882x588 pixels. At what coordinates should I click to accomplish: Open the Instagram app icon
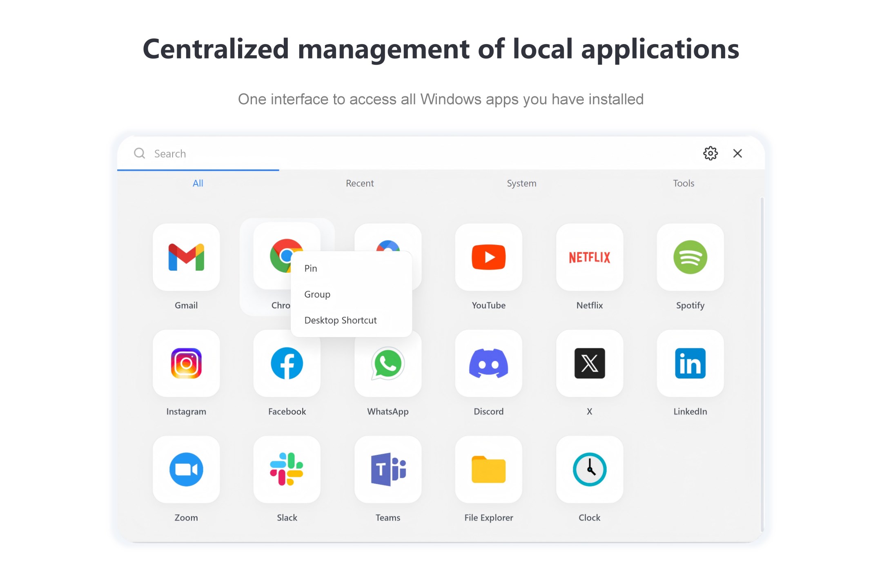(186, 363)
